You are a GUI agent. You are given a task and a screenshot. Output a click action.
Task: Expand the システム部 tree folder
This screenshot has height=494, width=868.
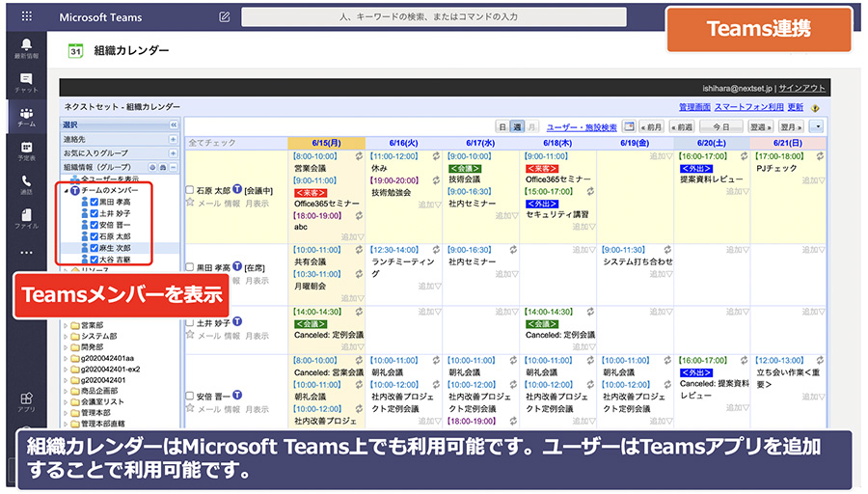click(x=66, y=336)
